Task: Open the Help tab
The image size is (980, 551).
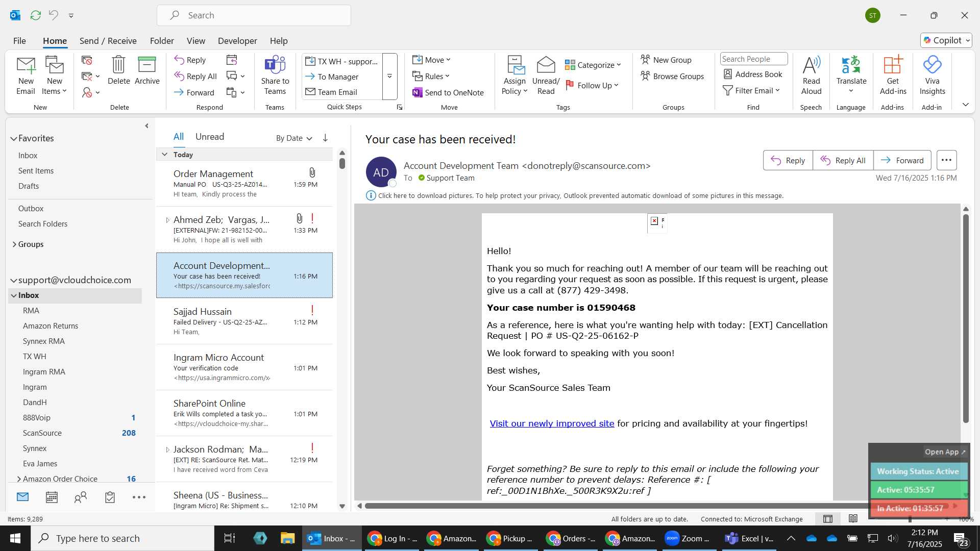Action: coord(279,40)
